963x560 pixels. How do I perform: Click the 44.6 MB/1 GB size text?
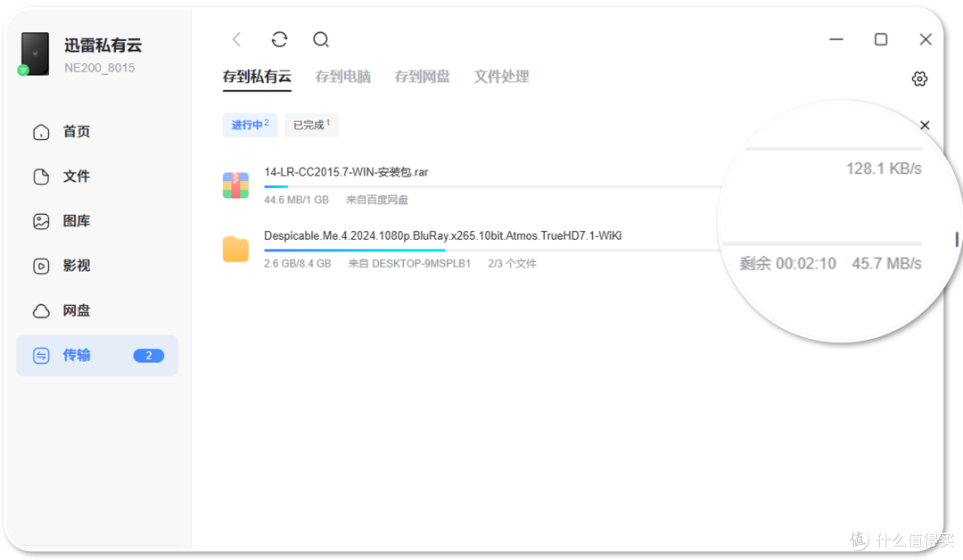point(296,200)
